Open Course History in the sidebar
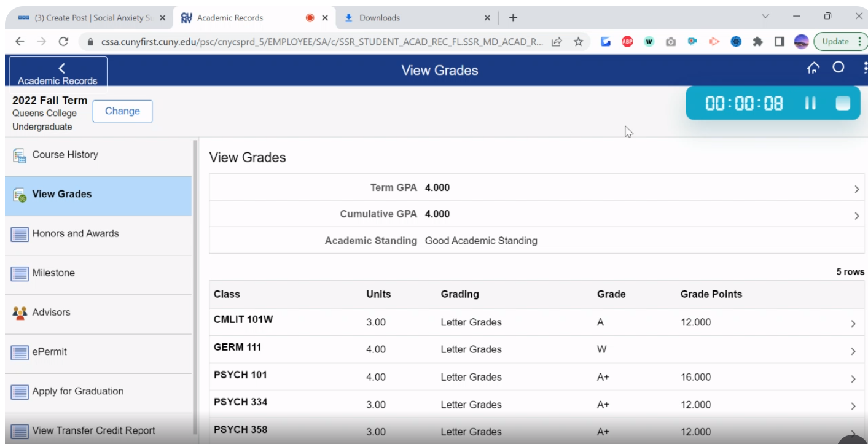Image resolution: width=868 pixels, height=444 pixels. 98,155
